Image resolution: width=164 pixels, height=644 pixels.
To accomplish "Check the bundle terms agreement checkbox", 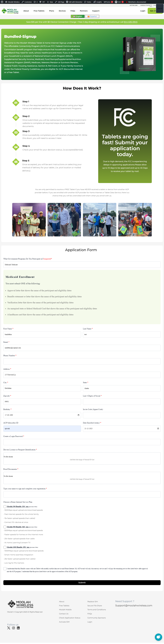I will (5, 569).
